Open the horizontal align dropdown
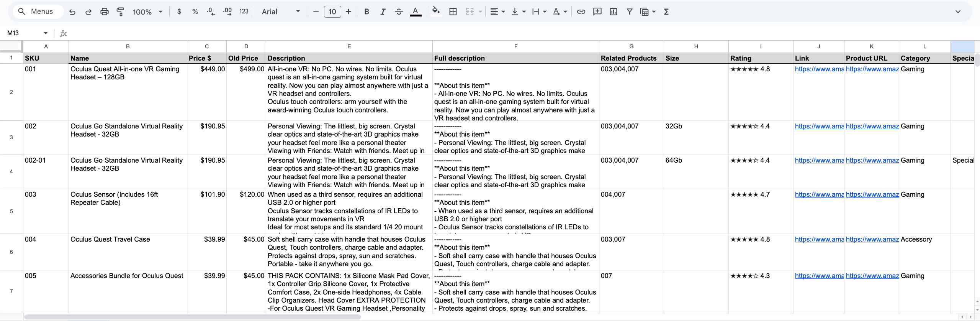 [498, 12]
